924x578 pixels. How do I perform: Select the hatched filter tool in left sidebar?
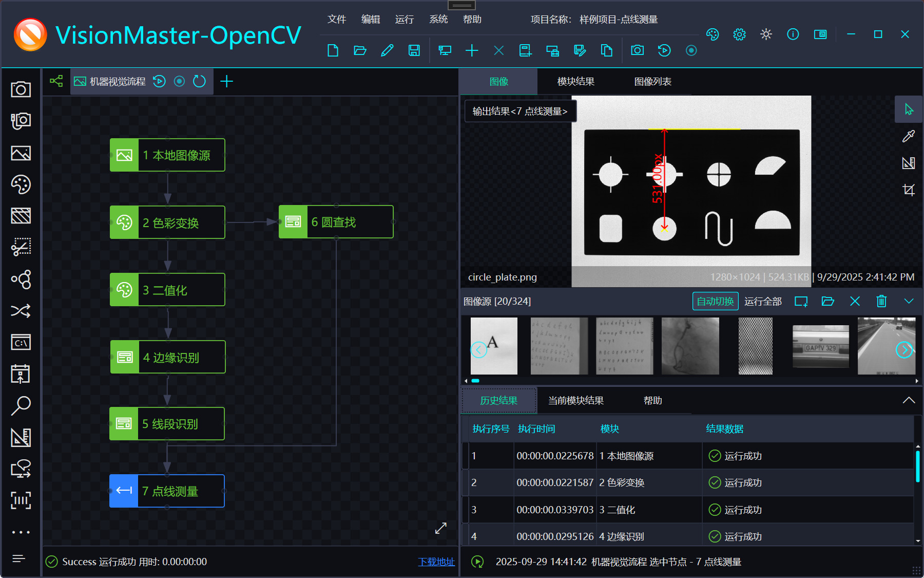tap(21, 216)
